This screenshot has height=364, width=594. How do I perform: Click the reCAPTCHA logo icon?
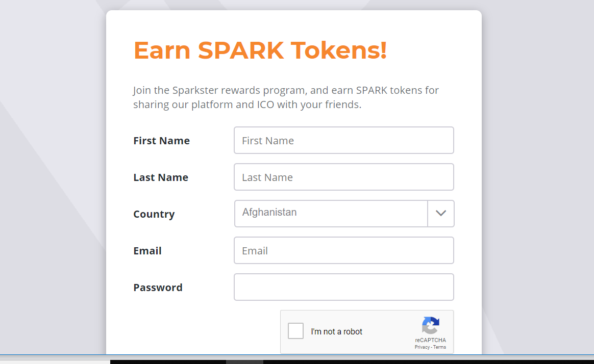430,326
